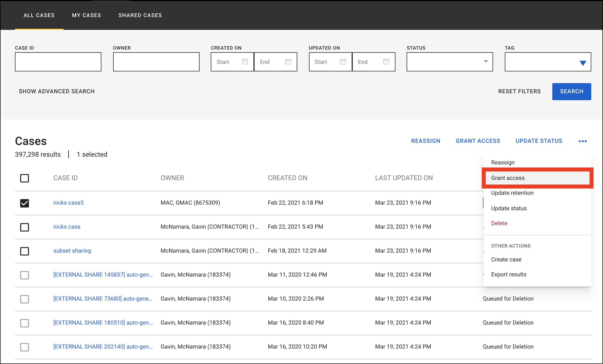Screen dimensions: 603x364
Task: Click inside the Owner search field
Action: tap(156, 62)
